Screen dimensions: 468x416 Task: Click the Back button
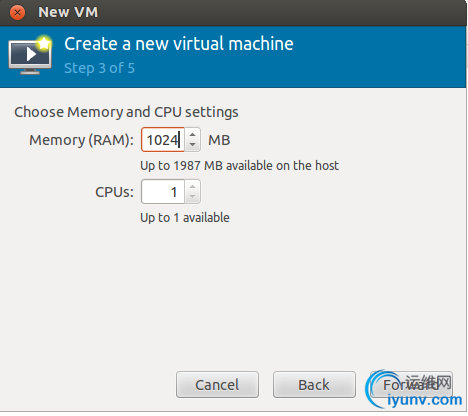coord(314,385)
